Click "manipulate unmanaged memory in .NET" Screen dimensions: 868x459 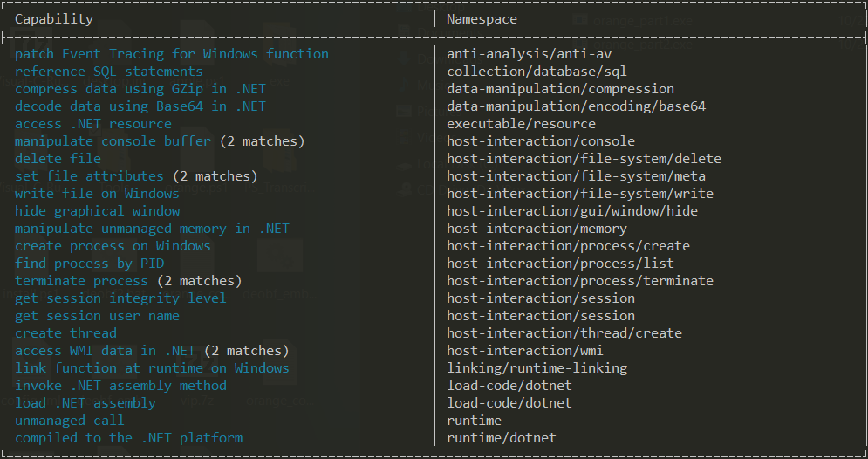(x=152, y=229)
